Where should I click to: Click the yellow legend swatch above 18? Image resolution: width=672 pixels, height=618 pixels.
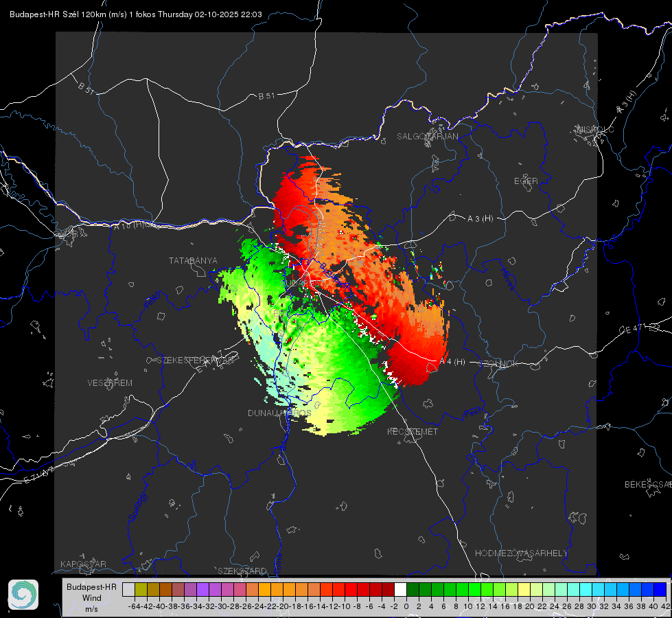coord(524,589)
